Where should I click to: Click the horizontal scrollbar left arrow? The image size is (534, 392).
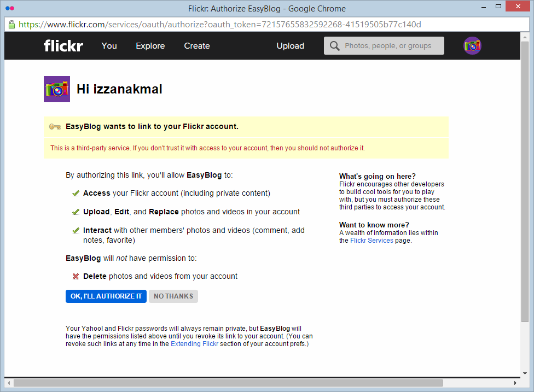point(9,383)
